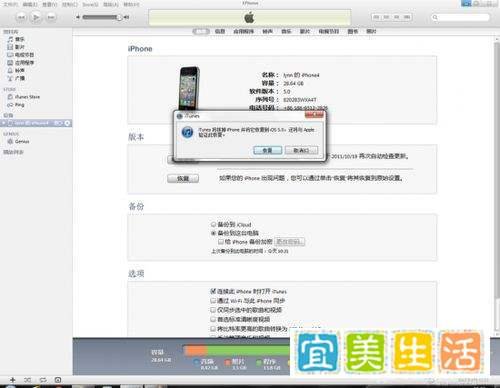Open the Controls (控制) menu
Screen dimensions: 500x388
tap(70, 4)
